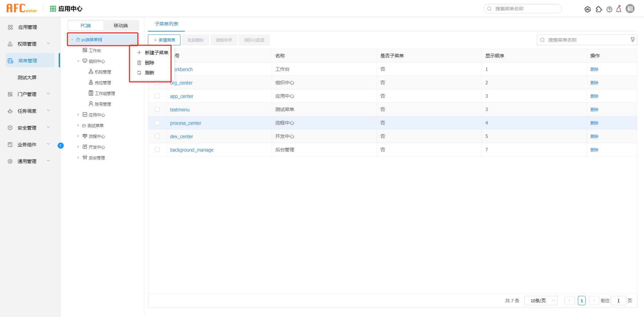Click the 任务调度 robot icon

click(10, 111)
